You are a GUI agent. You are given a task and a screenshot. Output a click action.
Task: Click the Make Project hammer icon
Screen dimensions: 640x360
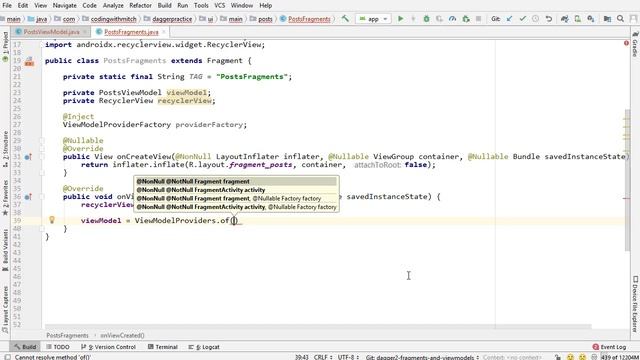[345, 19]
